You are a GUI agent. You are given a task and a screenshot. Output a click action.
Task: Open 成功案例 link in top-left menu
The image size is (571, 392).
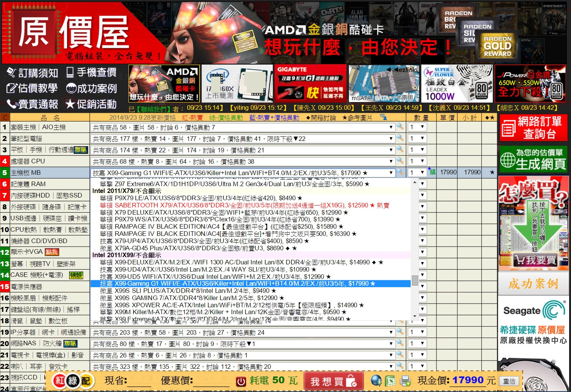(91, 89)
